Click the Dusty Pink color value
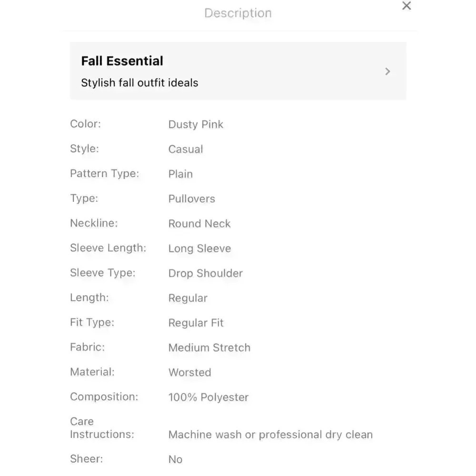Viewport: 476px width, 476px height. (196, 124)
